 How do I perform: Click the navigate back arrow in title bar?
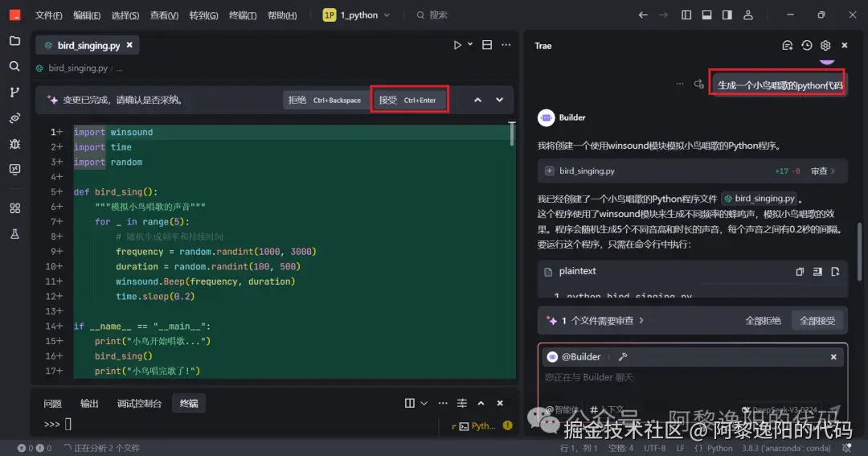pos(643,15)
